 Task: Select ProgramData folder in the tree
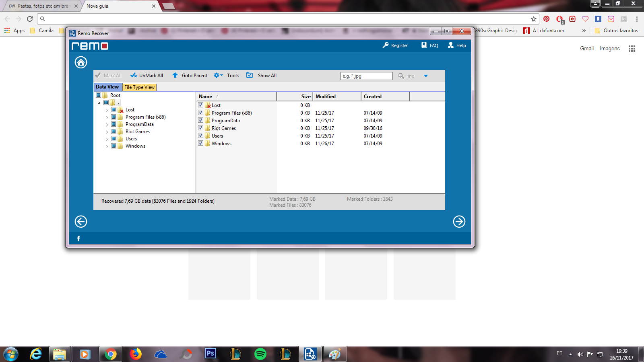[139, 124]
